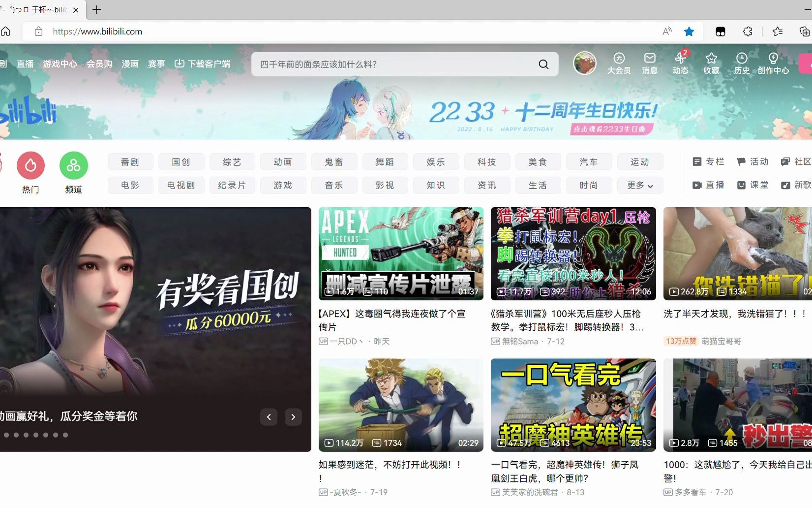Open 漫画 in top navigation
812x508 pixels.
130,64
